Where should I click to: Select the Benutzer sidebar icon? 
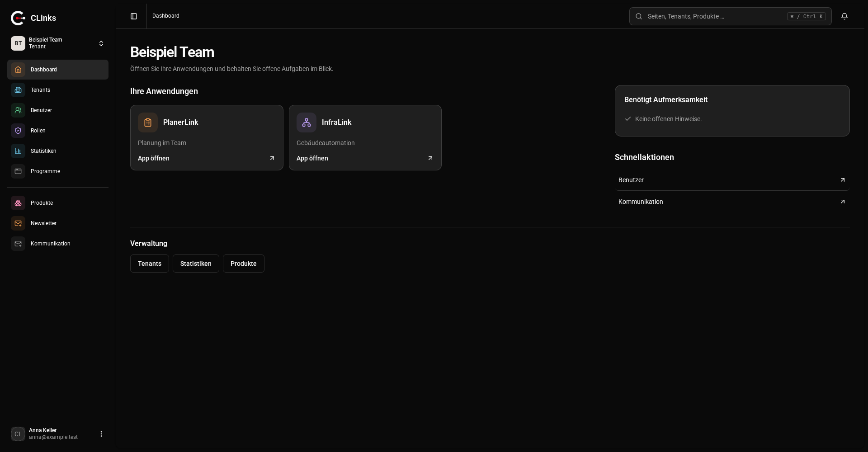point(18,110)
